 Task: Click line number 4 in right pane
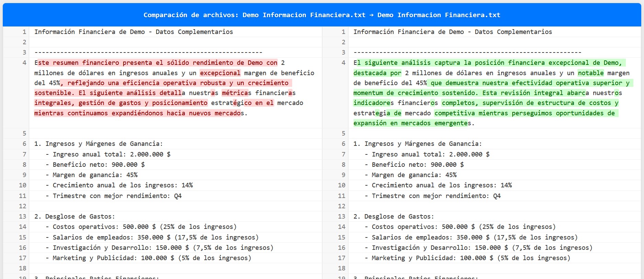[x=343, y=62]
